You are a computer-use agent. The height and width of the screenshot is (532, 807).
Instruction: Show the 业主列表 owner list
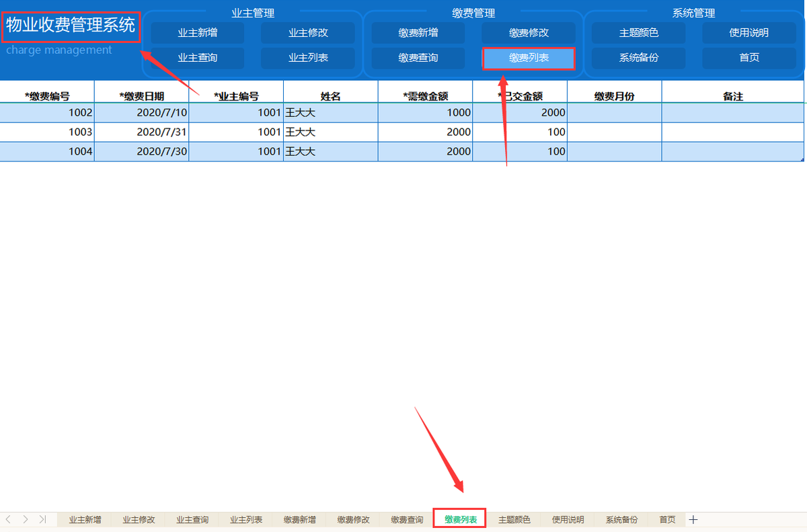click(307, 59)
